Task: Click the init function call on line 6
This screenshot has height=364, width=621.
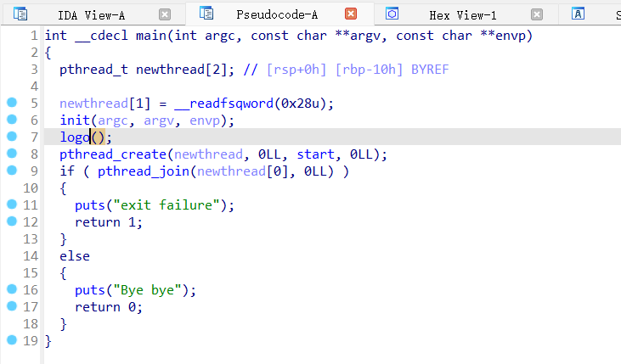Action: [x=74, y=120]
